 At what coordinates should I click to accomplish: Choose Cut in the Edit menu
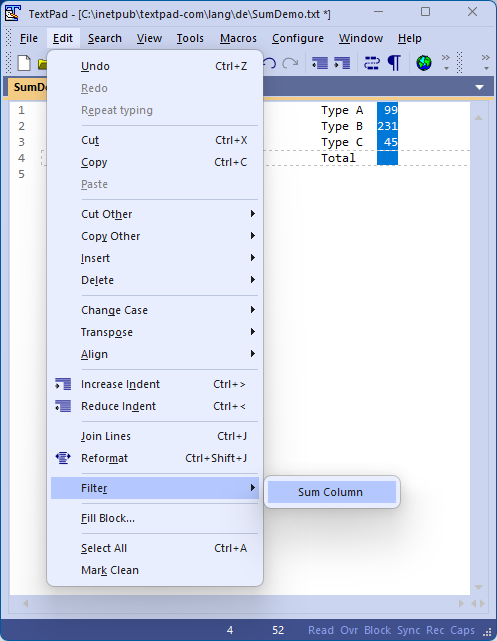[x=155, y=140]
